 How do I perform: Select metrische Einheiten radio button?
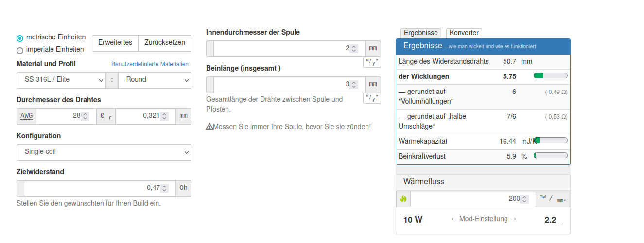coord(20,38)
